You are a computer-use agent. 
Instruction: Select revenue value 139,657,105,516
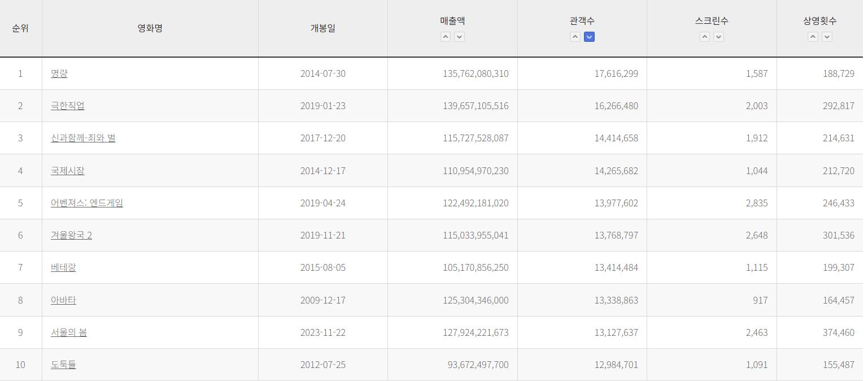click(x=476, y=106)
